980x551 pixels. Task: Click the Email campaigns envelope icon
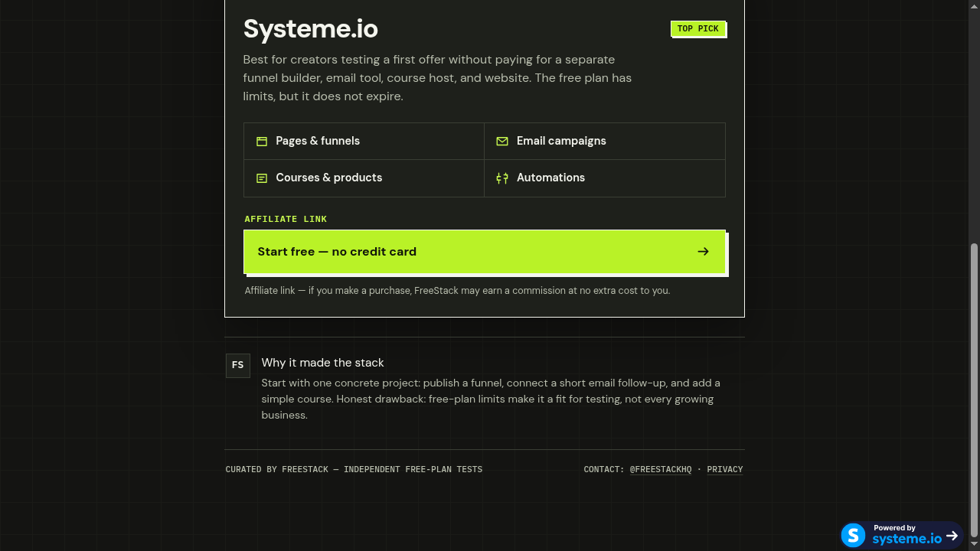coord(502,141)
